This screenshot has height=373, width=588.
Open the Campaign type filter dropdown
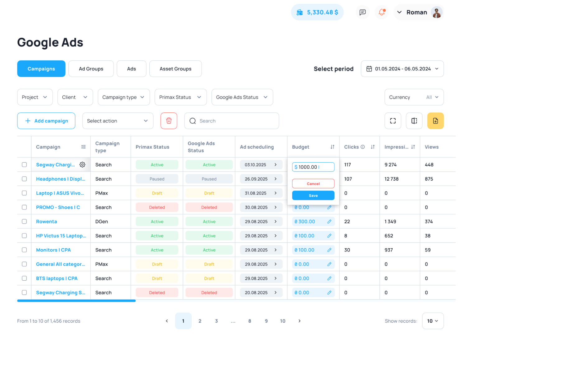coord(124,97)
